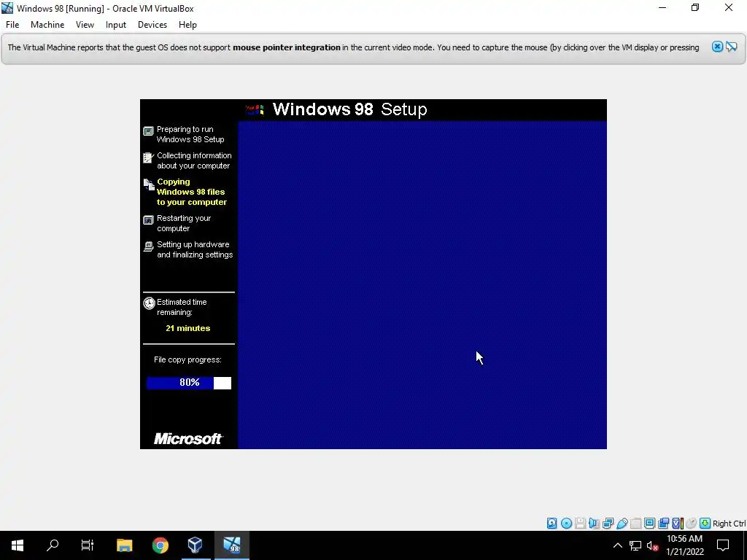Click 'Restarting your computer' text
747x560 pixels.
point(184,223)
